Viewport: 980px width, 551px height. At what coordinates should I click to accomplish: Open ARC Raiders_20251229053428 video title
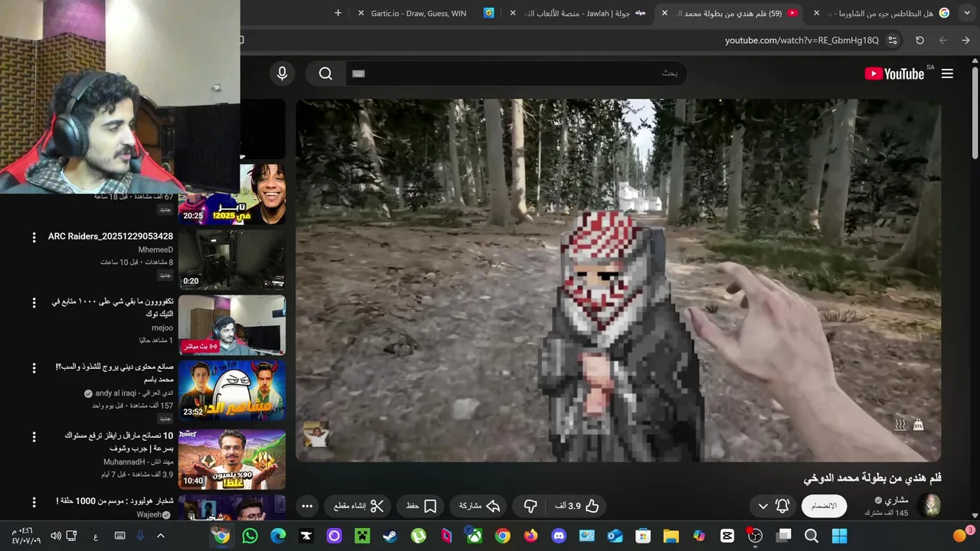110,236
